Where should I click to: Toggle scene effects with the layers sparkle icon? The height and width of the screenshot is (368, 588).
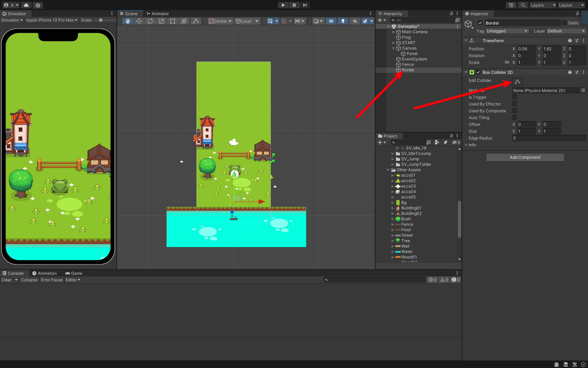click(365, 21)
